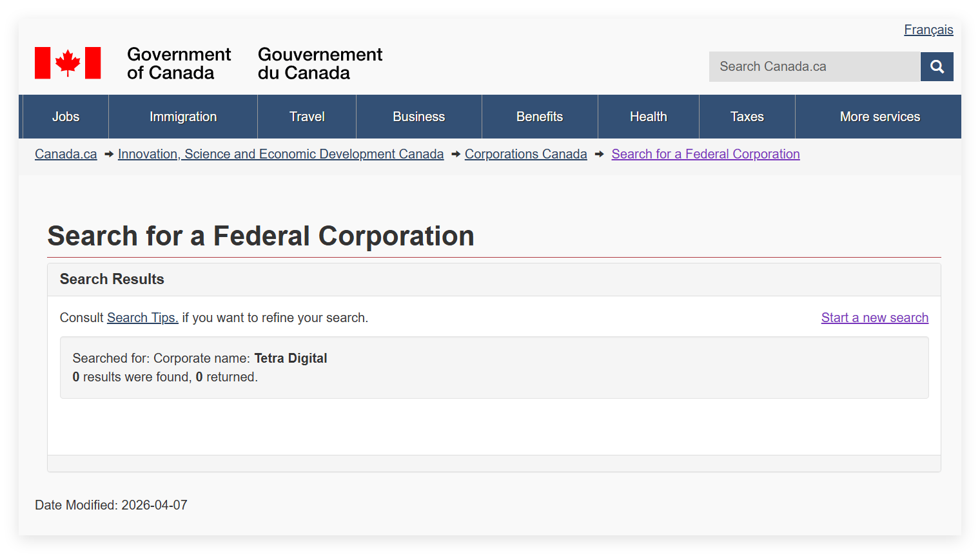Click the magnifier search button
The image size is (980, 554).
tap(937, 66)
